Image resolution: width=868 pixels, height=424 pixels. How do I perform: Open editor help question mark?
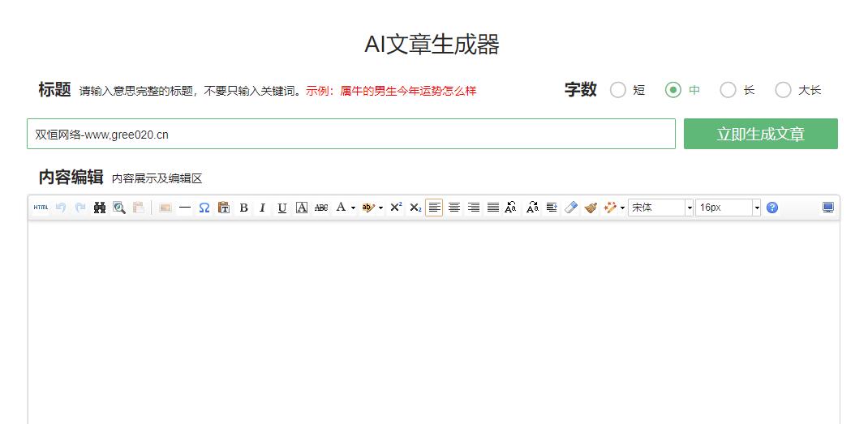[x=772, y=208]
